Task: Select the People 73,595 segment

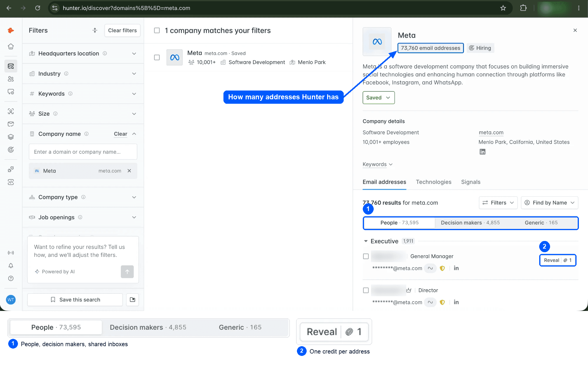Action: [399, 223]
